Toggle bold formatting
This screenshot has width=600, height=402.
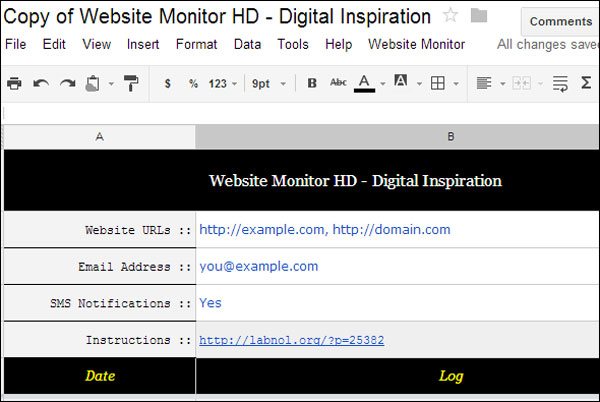(312, 83)
